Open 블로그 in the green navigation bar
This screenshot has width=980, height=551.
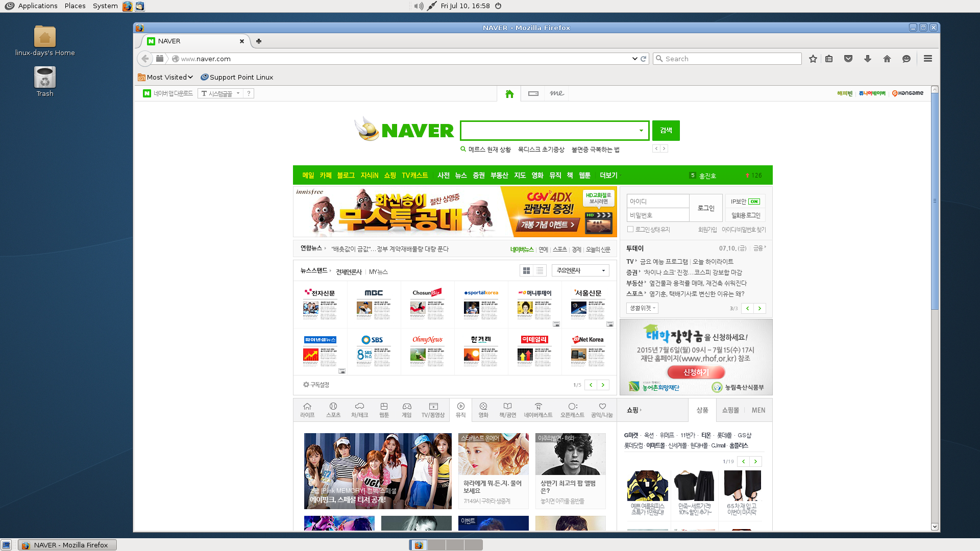346,176
